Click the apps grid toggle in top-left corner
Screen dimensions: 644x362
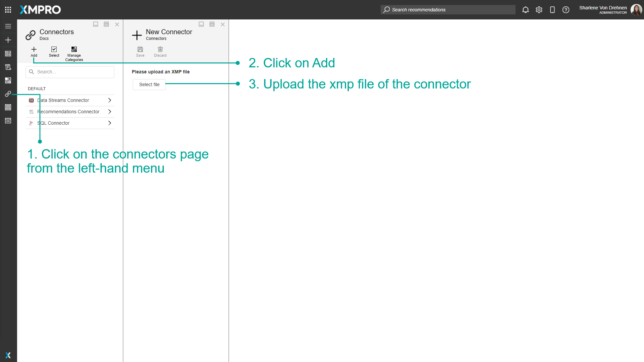(x=8, y=10)
